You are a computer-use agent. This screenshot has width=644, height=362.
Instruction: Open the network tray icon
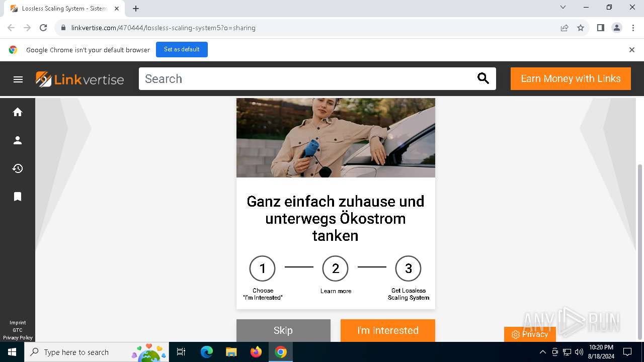click(x=567, y=352)
